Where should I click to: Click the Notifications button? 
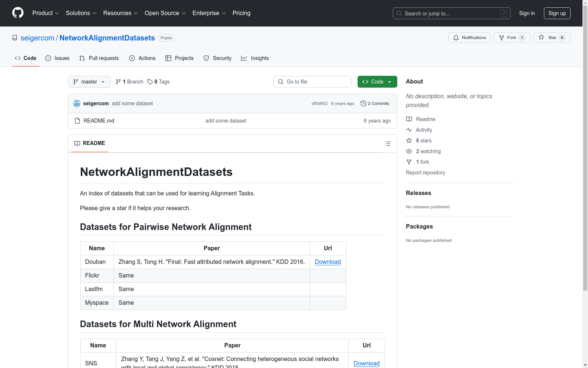(x=470, y=38)
